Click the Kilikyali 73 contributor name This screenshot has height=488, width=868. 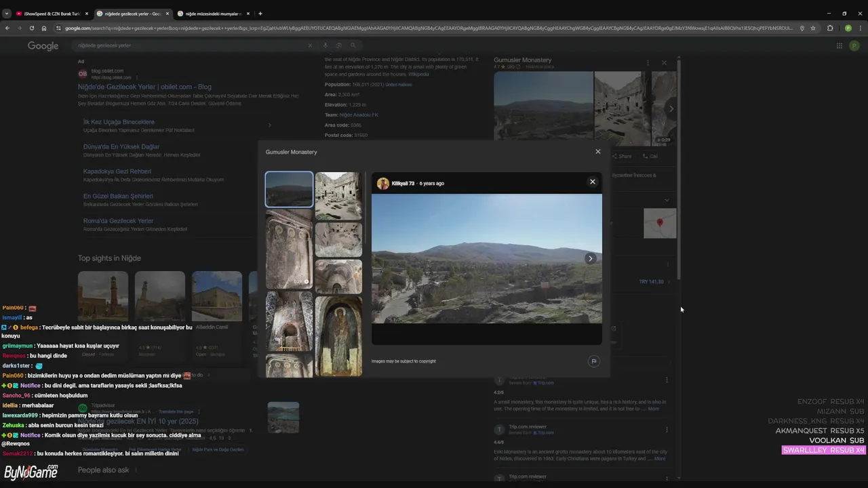[403, 184]
